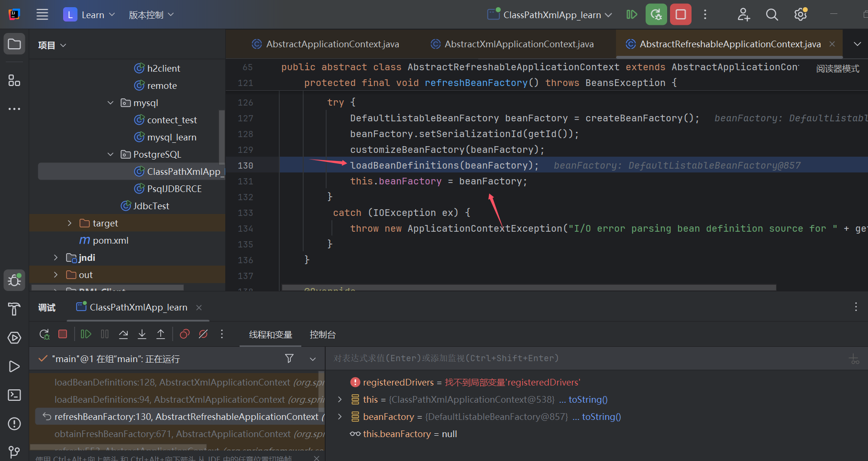Open the Structure tool window icon
The width and height of the screenshot is (868, 461).
click(14, 80)
